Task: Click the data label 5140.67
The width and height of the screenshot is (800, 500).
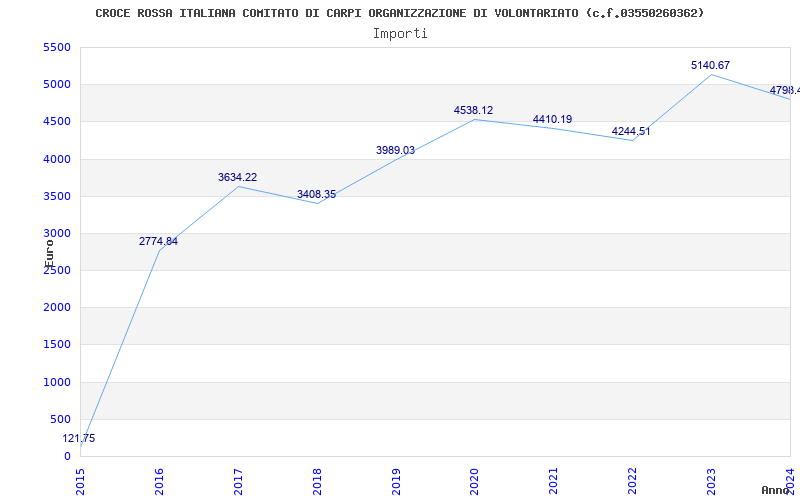Action: point(710,65)
